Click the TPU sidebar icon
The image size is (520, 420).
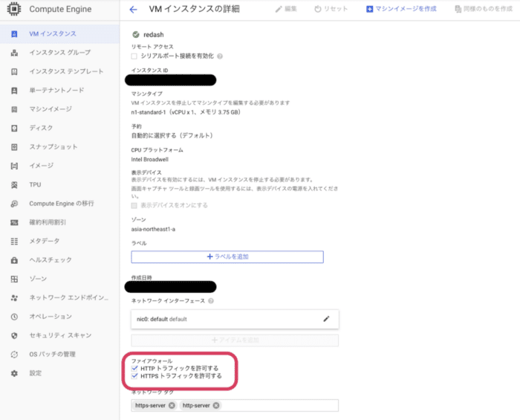click(14, 185)
